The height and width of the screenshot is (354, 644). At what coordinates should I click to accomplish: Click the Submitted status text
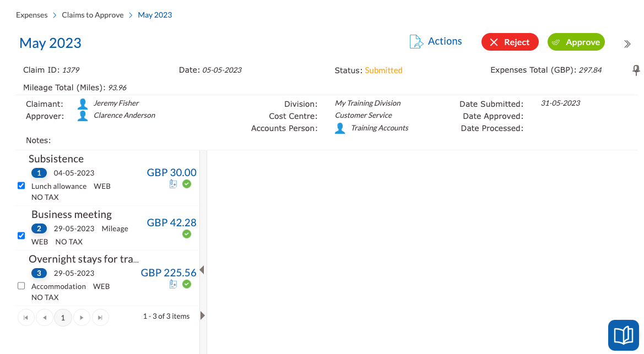pos(383,70)
